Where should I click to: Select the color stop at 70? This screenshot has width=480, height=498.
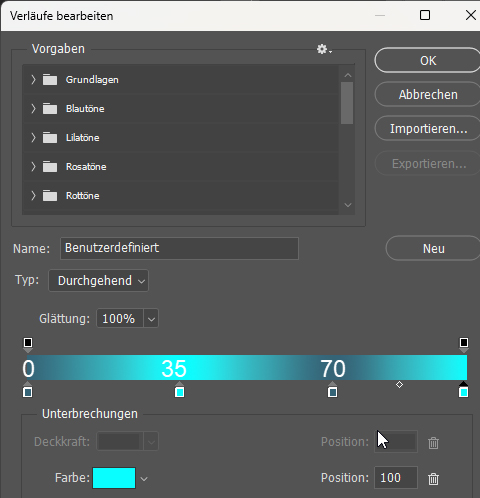coord(332,390)
